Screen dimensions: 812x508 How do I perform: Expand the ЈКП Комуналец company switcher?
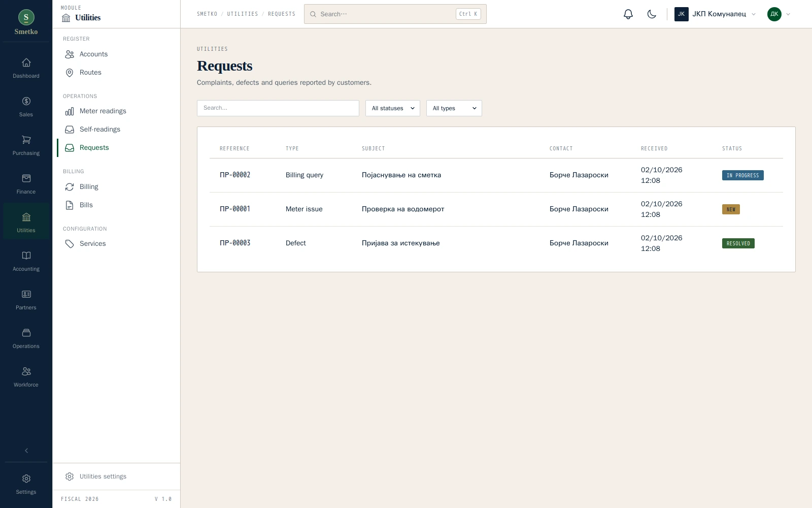coord(715,14)
